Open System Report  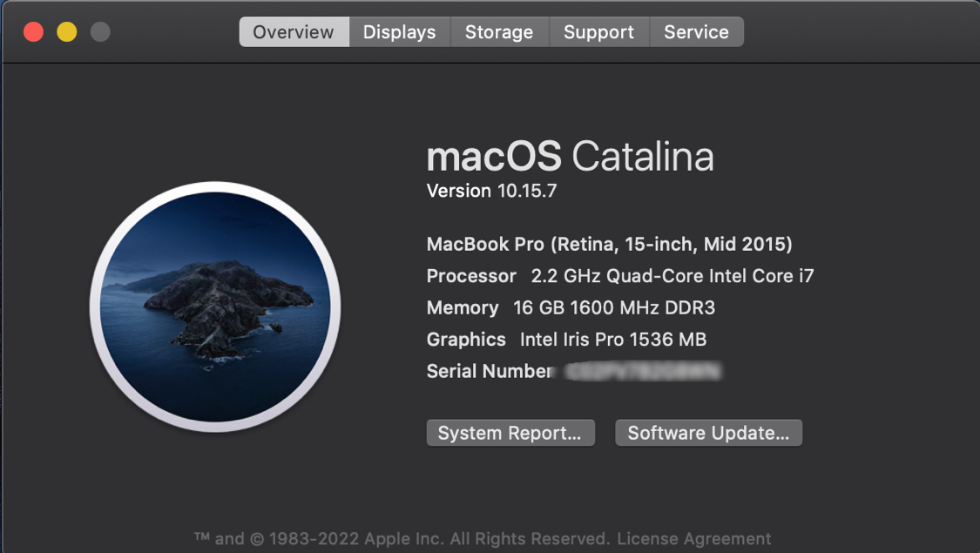coord(510,433)
